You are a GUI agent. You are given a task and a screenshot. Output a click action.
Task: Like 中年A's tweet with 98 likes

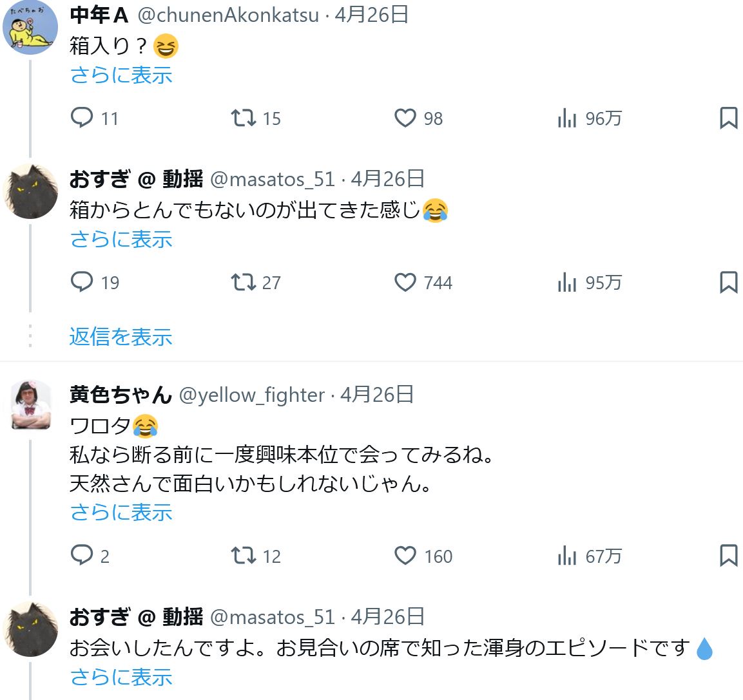(405, 118)
